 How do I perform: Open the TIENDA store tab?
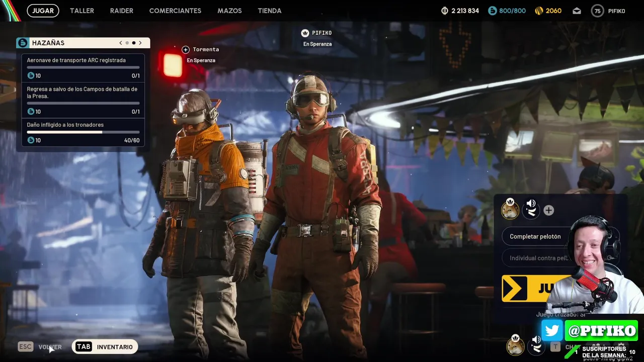[270, 11]
